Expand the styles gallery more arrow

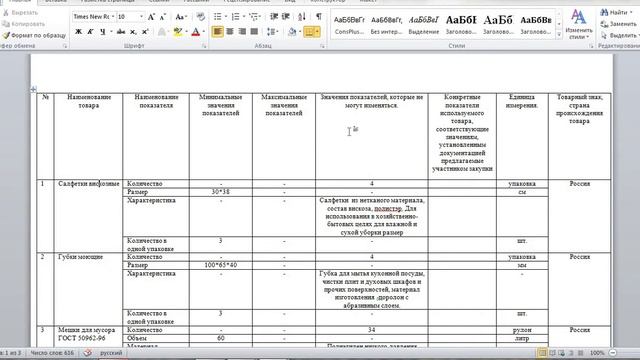click(559, 35)
